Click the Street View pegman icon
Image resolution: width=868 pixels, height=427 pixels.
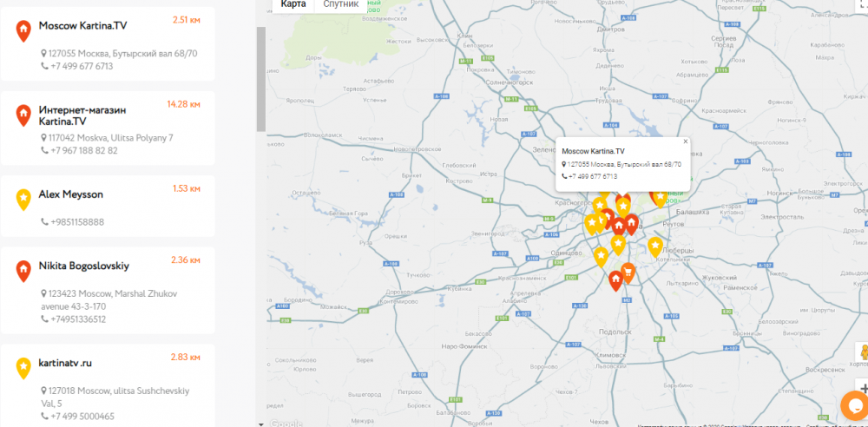point(863,352)
